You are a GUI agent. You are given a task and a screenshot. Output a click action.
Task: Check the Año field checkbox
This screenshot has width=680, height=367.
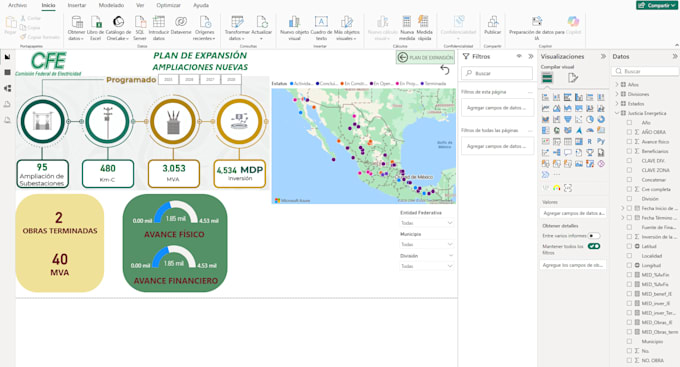pyautogui.click(x=629, y=123)
